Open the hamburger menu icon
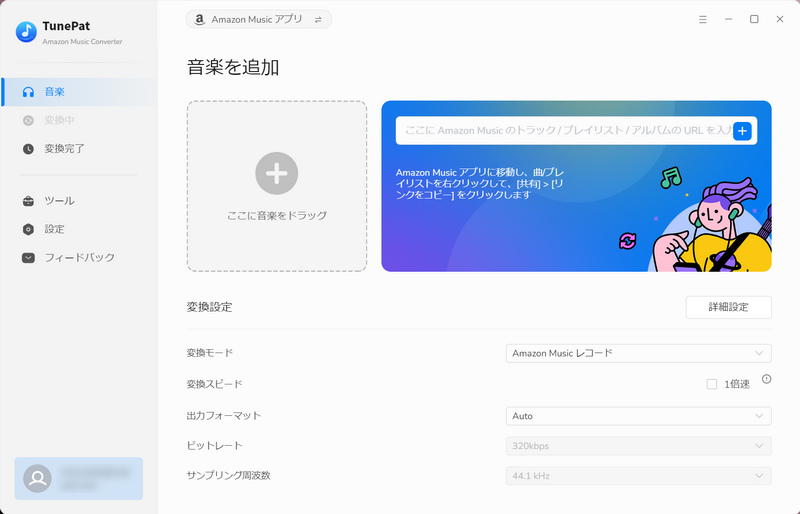The height and width of the screenshot is (514, 800). click(x=703, y=19)
